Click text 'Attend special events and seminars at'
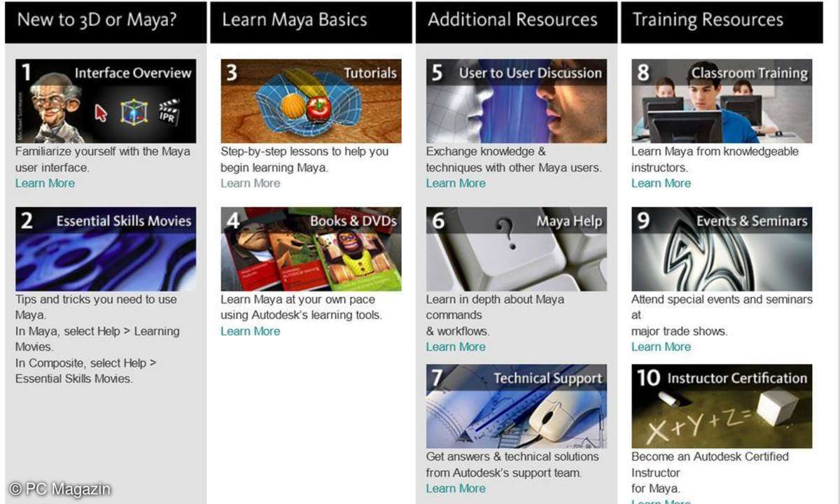This screenshot has height=504, width=840. [722, 307]
